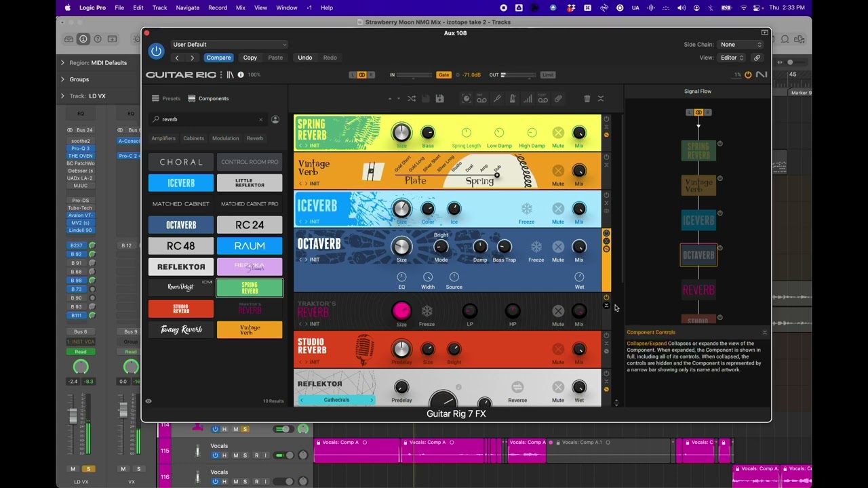Toggle Freeze on Traktor's Reverb

427,311
